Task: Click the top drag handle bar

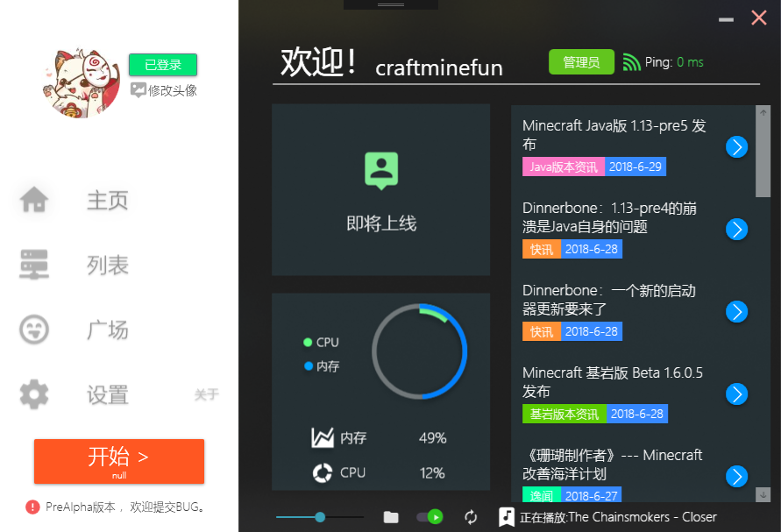Action: click(x=391, y=4)
